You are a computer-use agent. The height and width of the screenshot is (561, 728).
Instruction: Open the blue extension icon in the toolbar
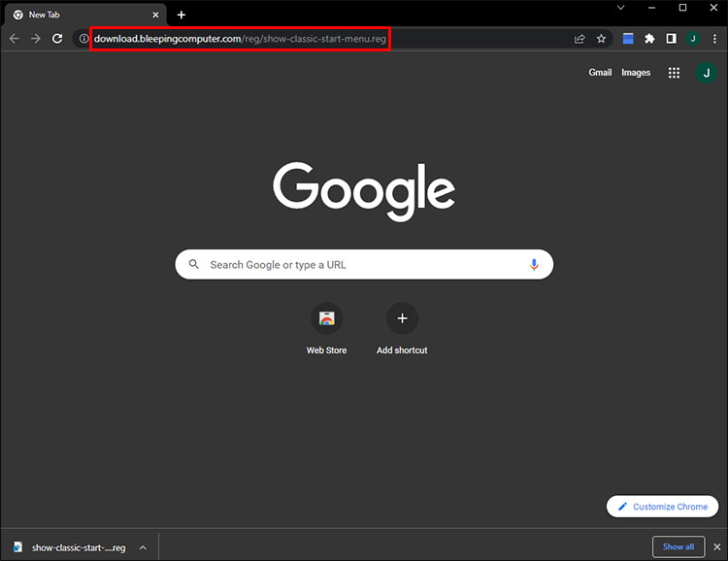628,39
